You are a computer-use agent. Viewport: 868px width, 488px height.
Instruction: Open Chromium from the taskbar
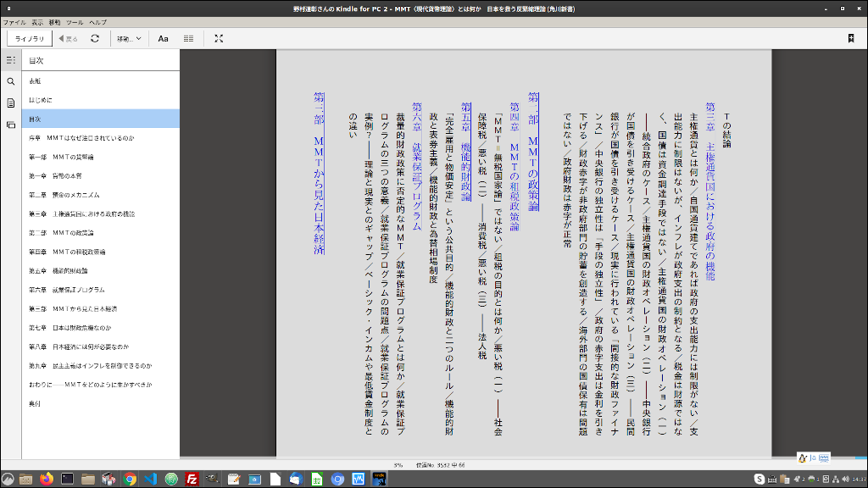point(337,480)
